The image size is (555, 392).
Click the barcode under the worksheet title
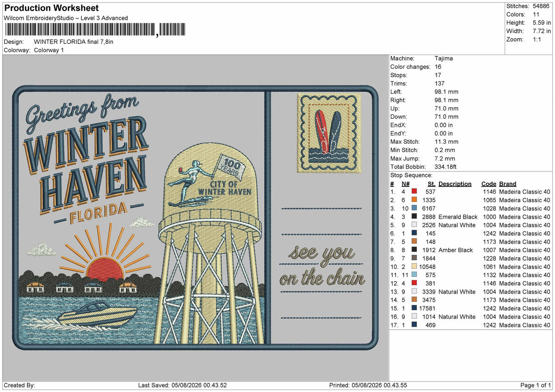95,30
